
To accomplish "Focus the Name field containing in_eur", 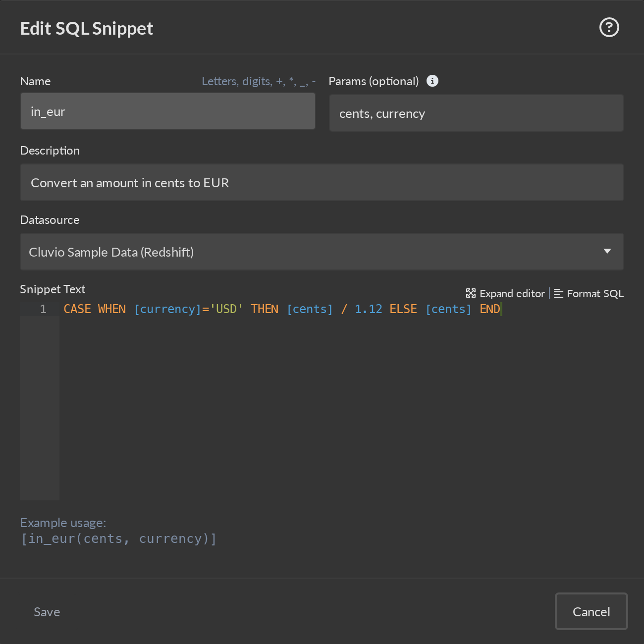I will pyautogui.click(x=168, y=111).
